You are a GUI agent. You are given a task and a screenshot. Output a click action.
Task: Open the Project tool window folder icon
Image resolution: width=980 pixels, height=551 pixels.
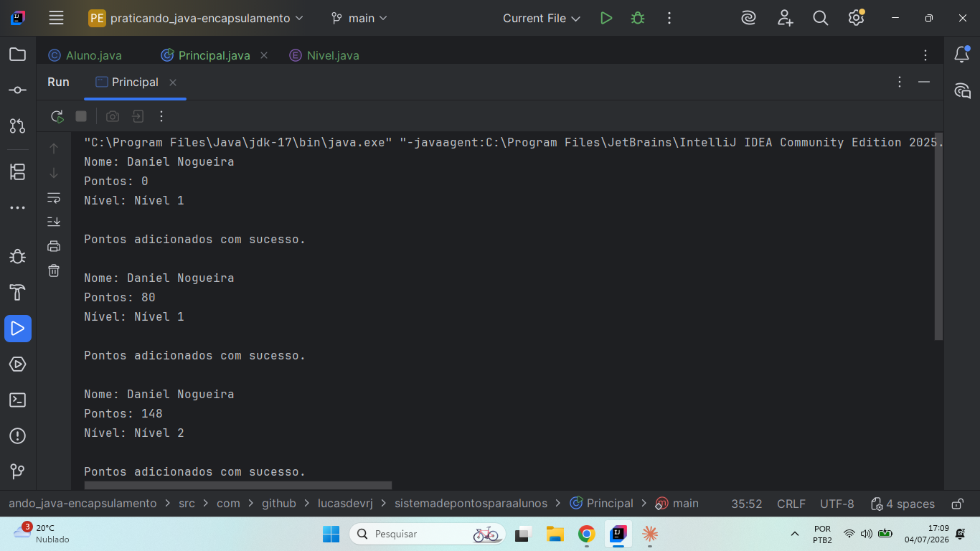(18, 55)
